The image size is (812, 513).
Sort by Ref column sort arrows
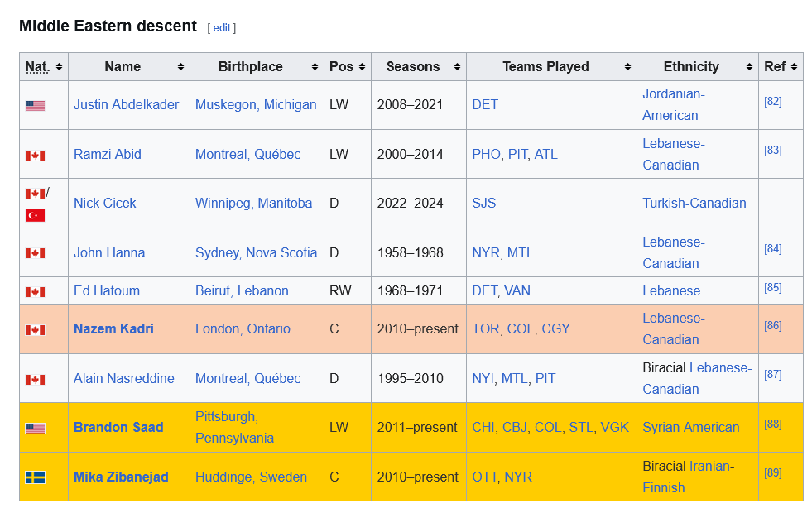pos(795,67)
